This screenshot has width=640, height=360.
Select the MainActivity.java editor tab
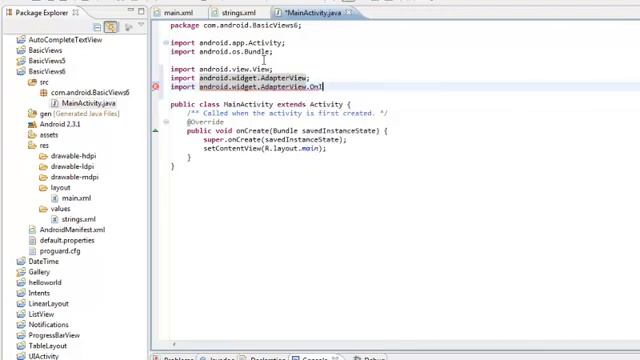(312, 13)
